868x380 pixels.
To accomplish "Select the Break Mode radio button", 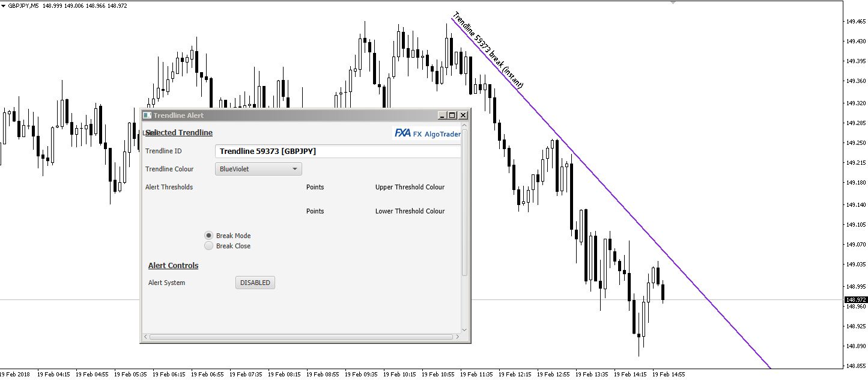I will pos(209,236).
